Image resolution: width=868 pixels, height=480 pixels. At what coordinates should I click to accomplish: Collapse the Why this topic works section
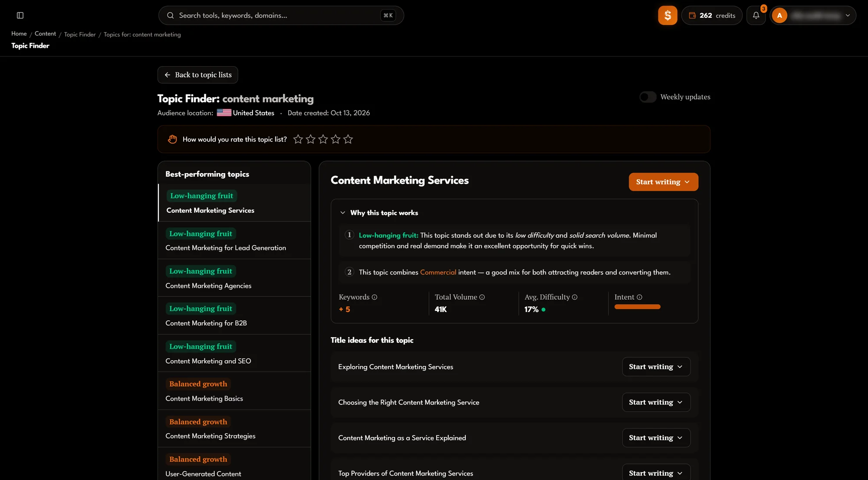342,213
